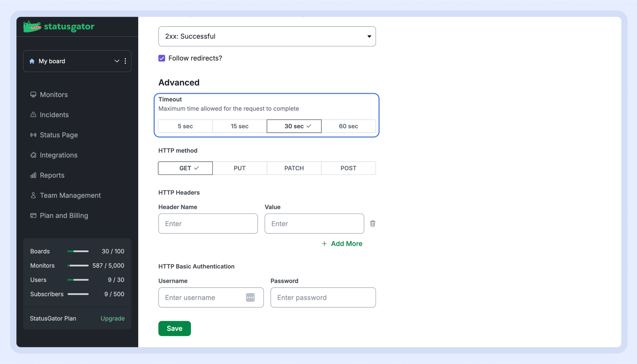Select the 5 sec timeout option
Screen dimensions: 637x364
[x=185, y=126]
